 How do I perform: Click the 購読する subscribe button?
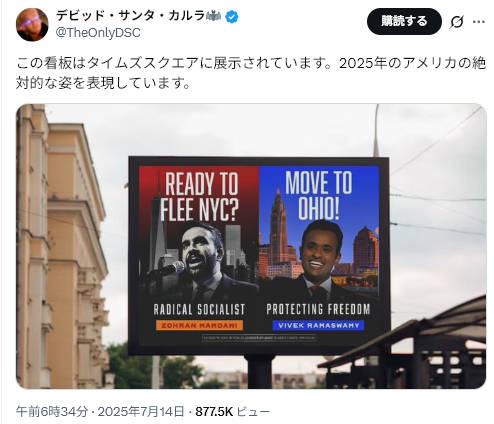pos(404,21)
